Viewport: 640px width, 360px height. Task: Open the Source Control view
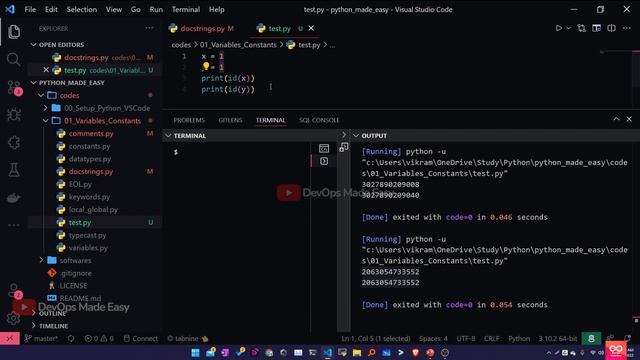tap(14, 87)
